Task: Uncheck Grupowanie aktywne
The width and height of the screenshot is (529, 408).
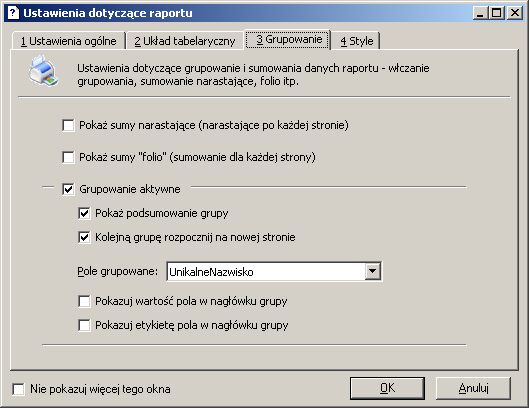Action: click(68, 189)
